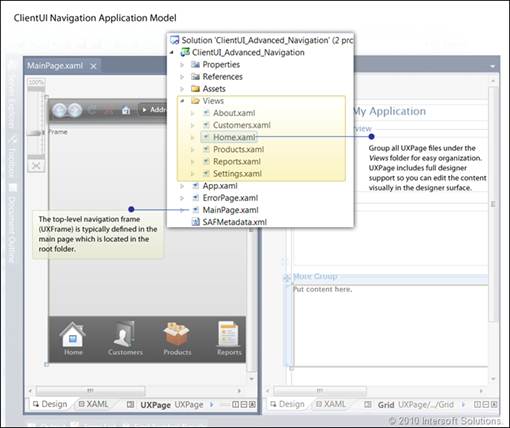Click the ClientUI_Advanced_Navigation project icon
The width and height of the screenshot is (510, 428).
(185, 52)
